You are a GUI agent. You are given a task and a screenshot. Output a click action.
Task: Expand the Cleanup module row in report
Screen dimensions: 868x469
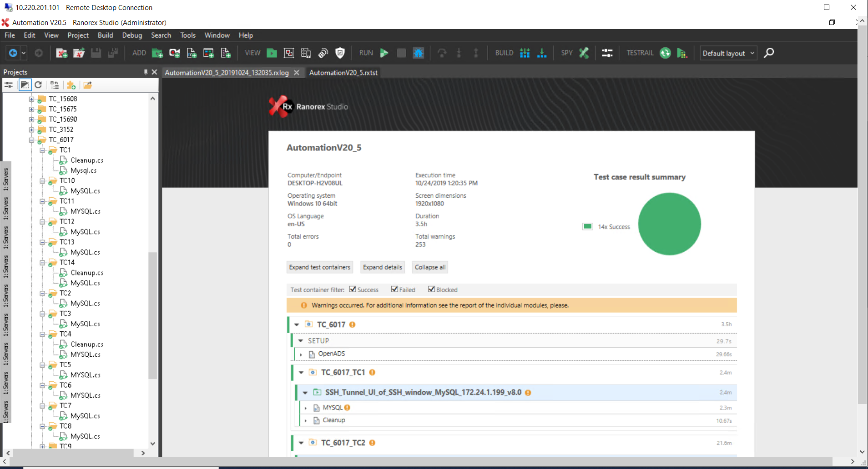[x=306, y=421]
